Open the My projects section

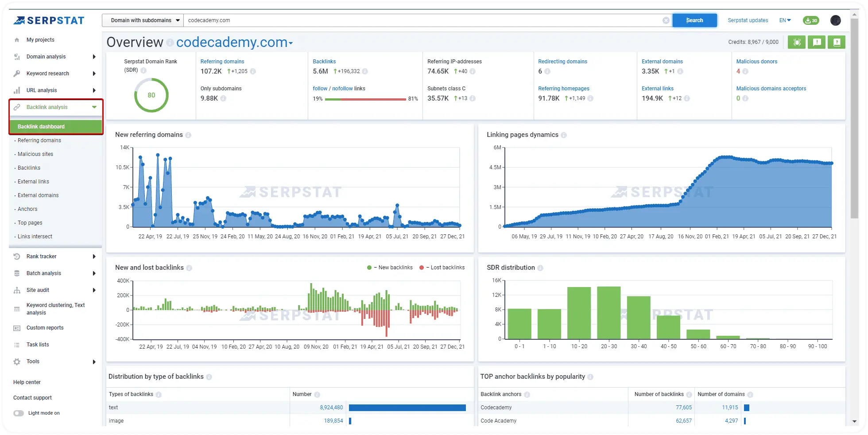coord(40,39)
